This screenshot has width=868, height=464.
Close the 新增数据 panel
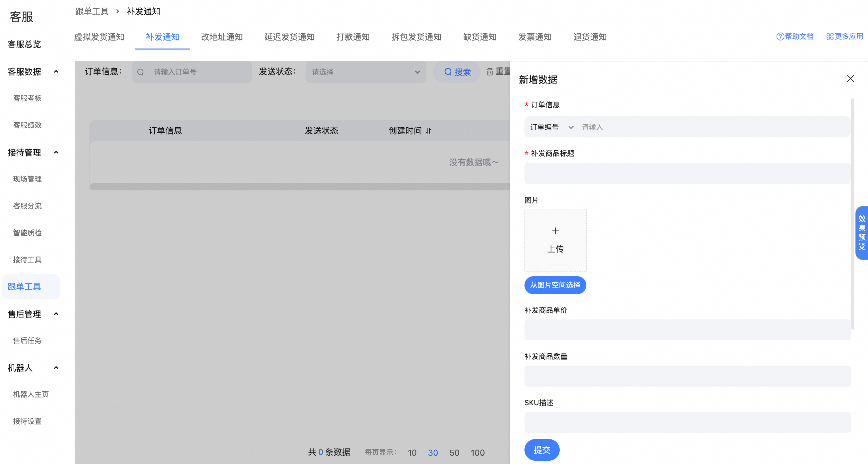coord(850,79)
